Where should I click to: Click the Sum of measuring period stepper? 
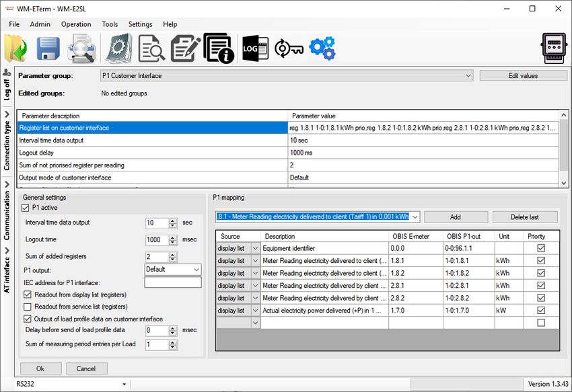pos(173,344)
